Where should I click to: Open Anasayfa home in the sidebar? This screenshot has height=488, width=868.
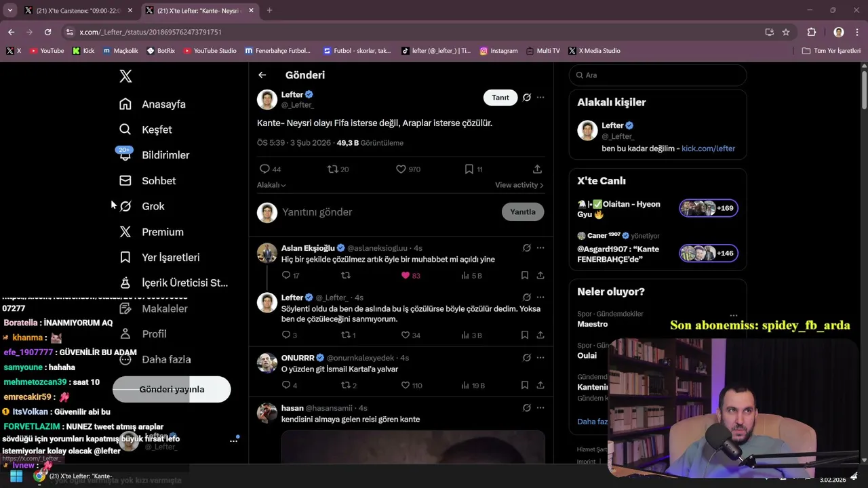tap(153, 104)
